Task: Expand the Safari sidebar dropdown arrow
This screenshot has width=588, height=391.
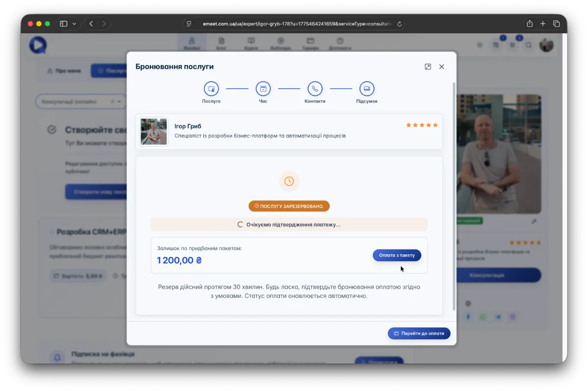Action: click(x=74, y=24)
